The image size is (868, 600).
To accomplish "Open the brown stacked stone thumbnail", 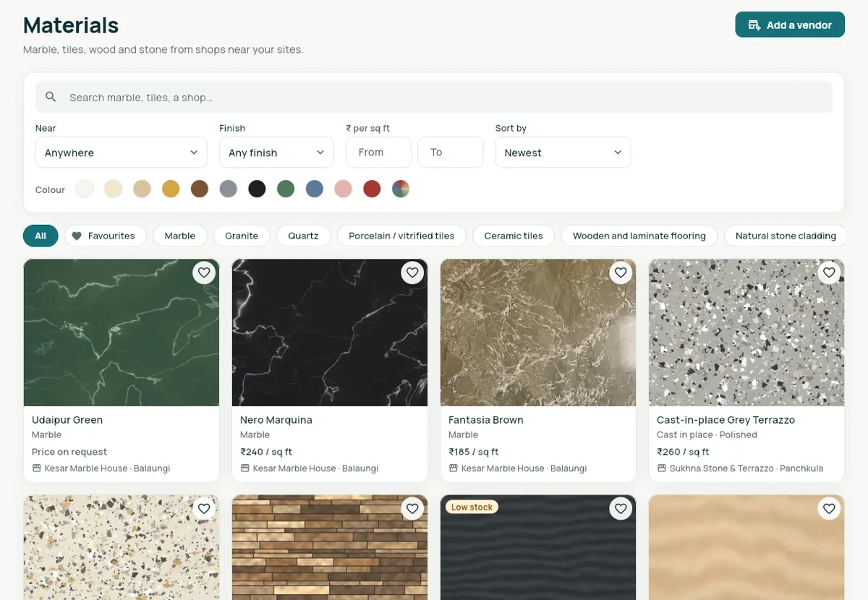I will point(330,547).
